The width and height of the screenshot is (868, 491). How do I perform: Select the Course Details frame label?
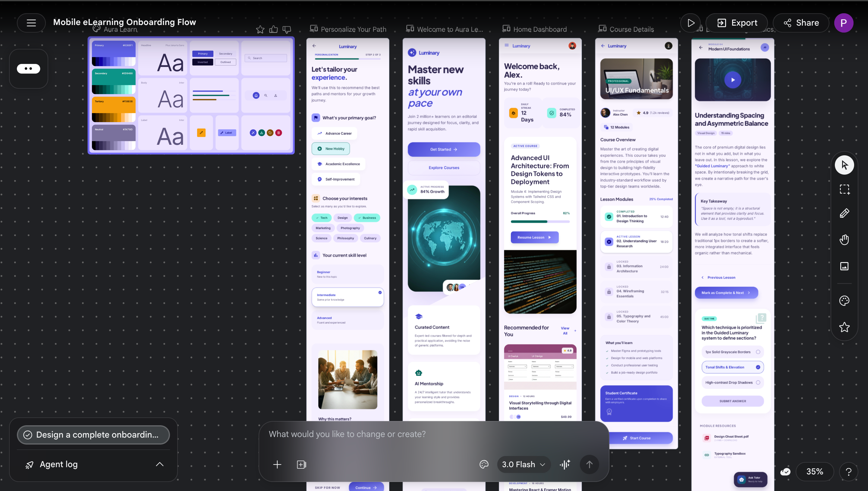pyautogui.click(x=631, y=30)
